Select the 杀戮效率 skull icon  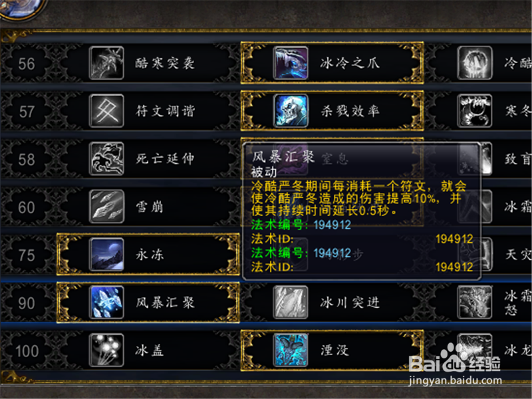click(291, 110)
